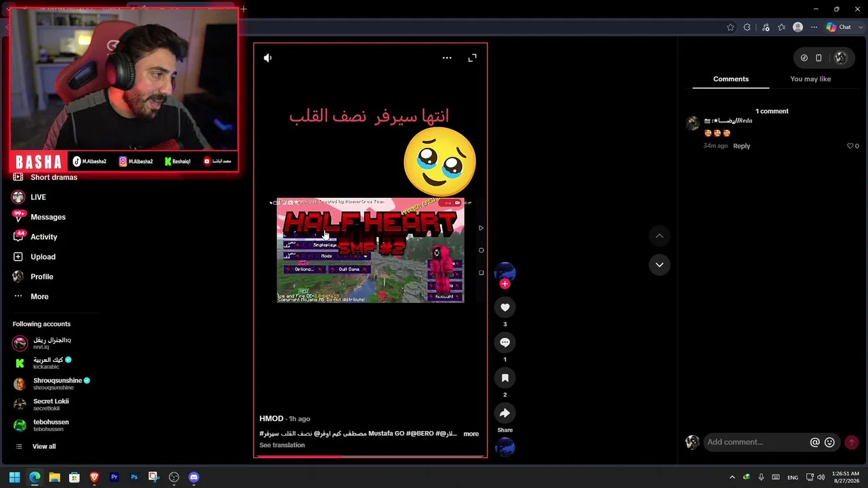The image size is (868, 488).
Task: Reply to Reda's comment
Action: (x=741, y=146)
